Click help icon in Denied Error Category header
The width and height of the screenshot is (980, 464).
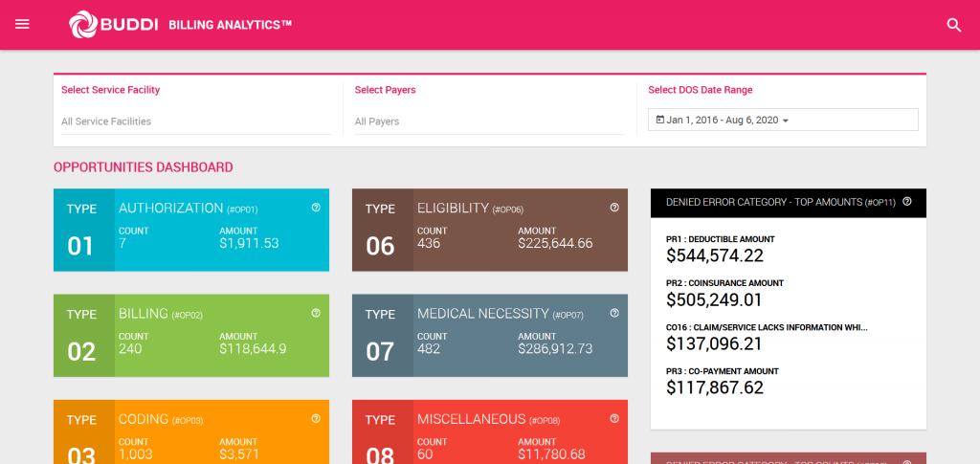(907, 202)
